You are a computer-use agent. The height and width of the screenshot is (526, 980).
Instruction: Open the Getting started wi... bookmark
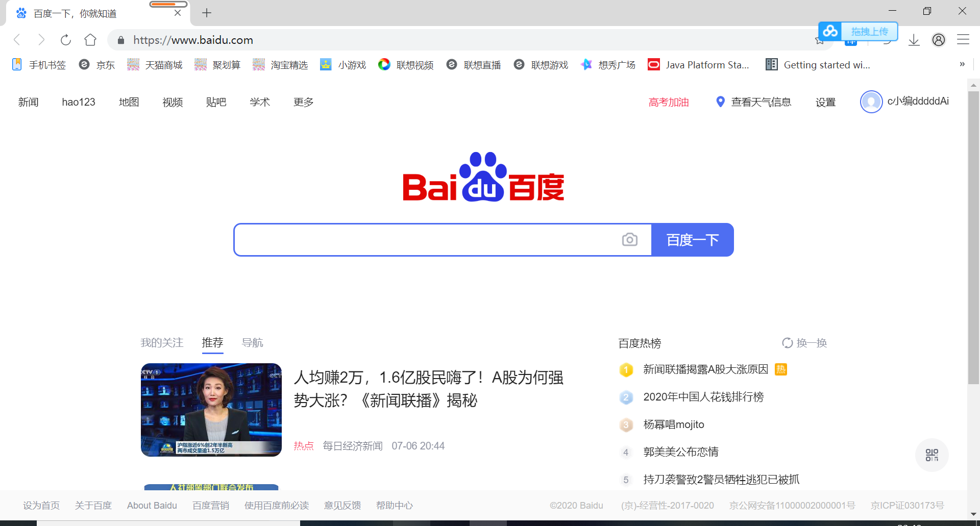pyautogui.click(x=818, y=65)
